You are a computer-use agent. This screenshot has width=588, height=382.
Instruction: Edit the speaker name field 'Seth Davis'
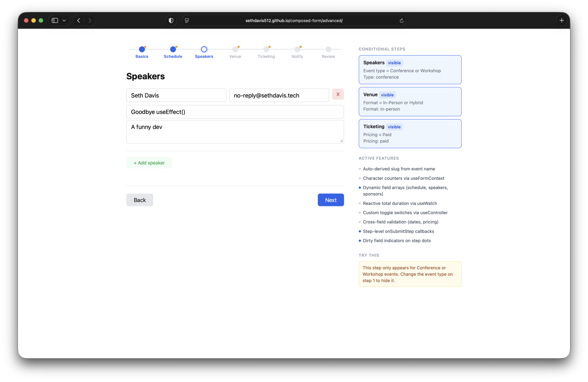coord(176,95)
